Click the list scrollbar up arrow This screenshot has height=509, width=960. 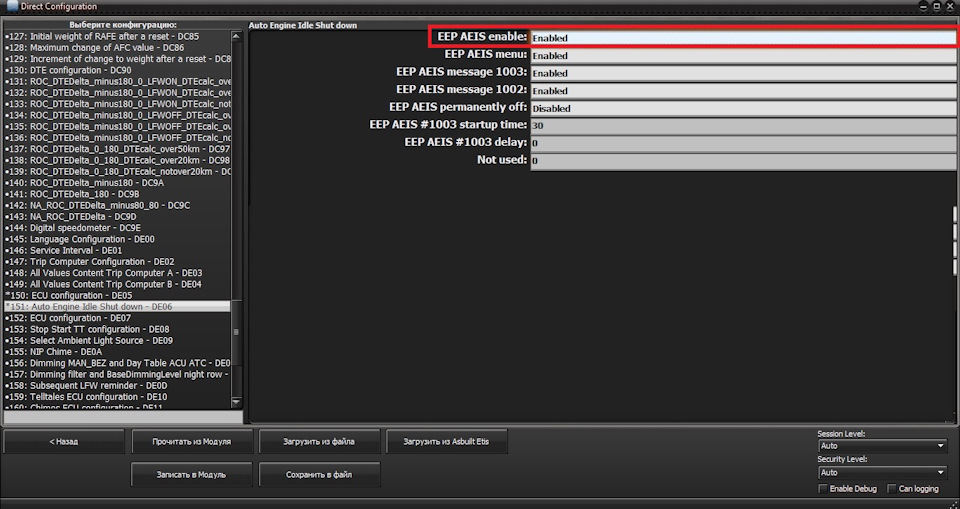pyautogui.click(x=236, y=36)
